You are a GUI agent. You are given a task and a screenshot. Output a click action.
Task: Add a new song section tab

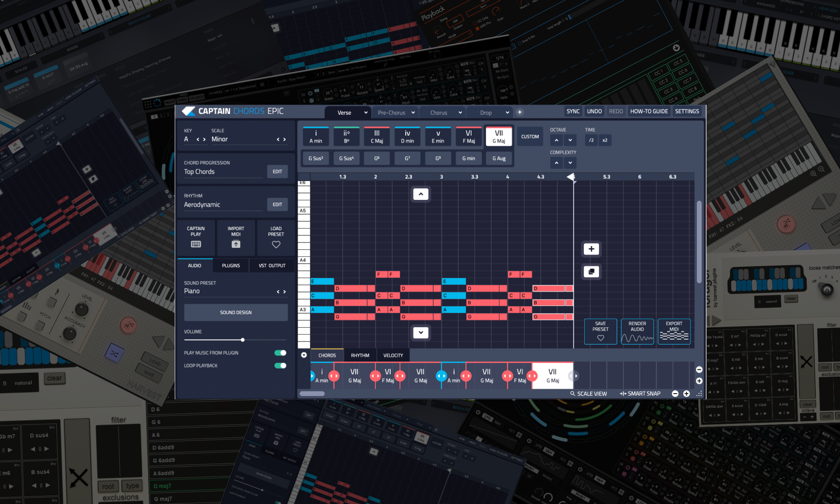click(520, 112)
